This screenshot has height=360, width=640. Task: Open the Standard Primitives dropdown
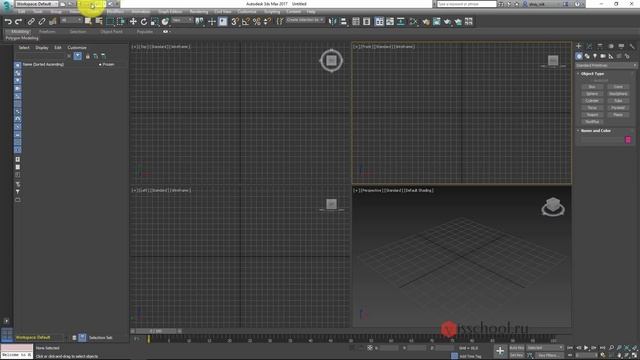pos(606,65)
